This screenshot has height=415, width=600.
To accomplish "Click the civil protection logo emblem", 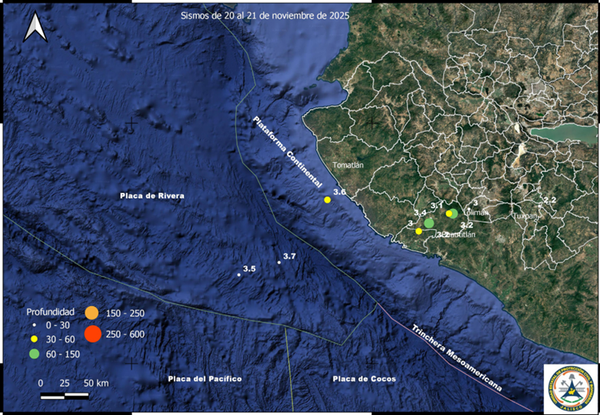I will tap(570, 387).
